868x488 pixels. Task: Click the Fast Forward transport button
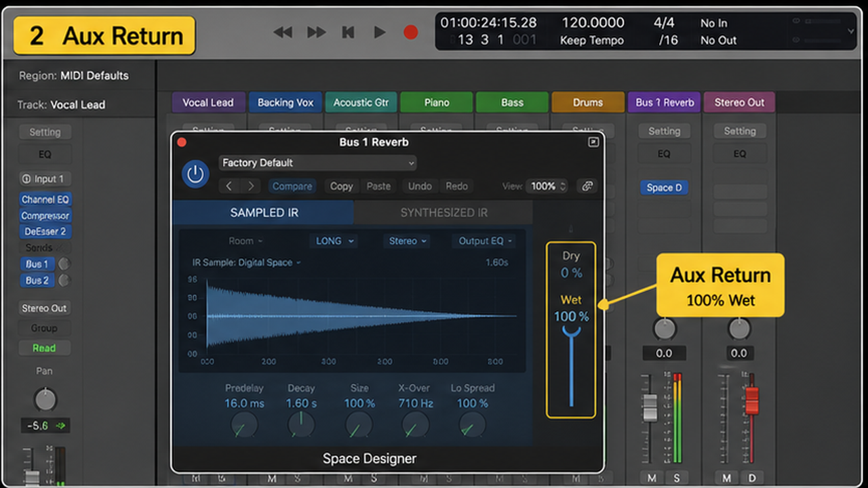[316, 32]
